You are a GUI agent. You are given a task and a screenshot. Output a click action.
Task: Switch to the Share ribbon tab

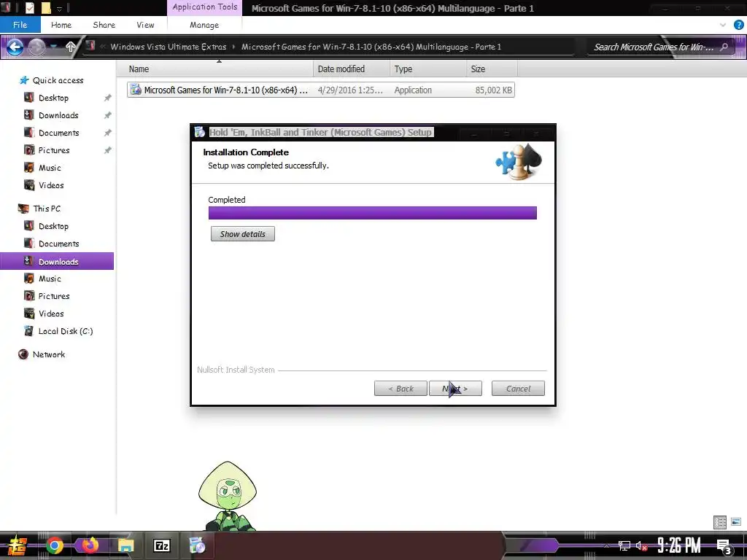click(104, 25)
